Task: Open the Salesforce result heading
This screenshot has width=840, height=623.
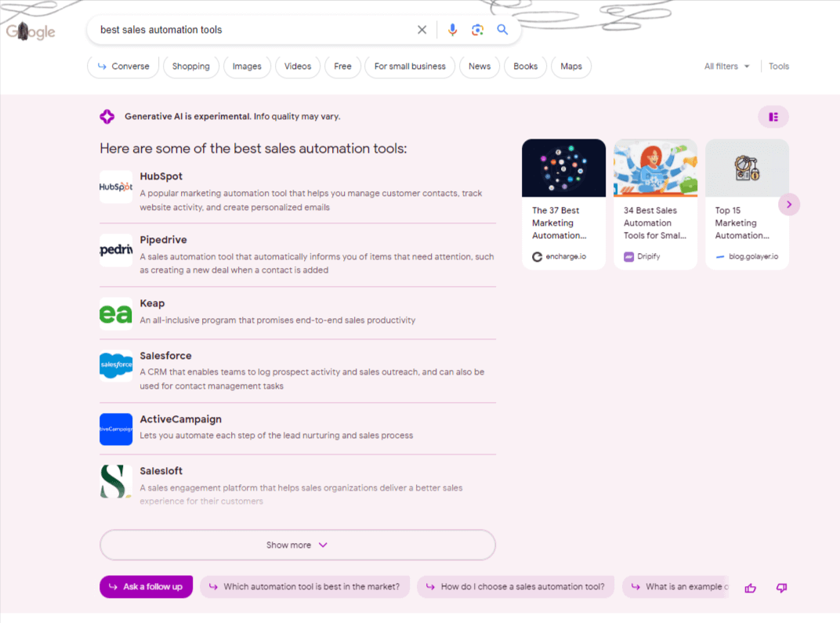Action: (165, 356)
